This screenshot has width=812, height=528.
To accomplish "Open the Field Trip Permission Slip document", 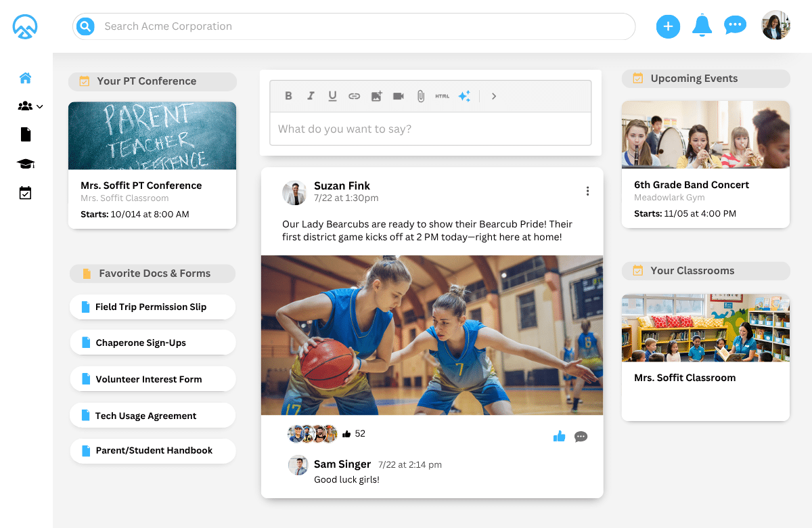I will 152,307.
